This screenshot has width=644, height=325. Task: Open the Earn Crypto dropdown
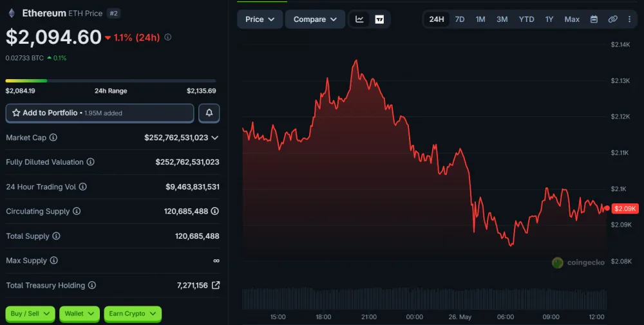(x=133, y=314)
